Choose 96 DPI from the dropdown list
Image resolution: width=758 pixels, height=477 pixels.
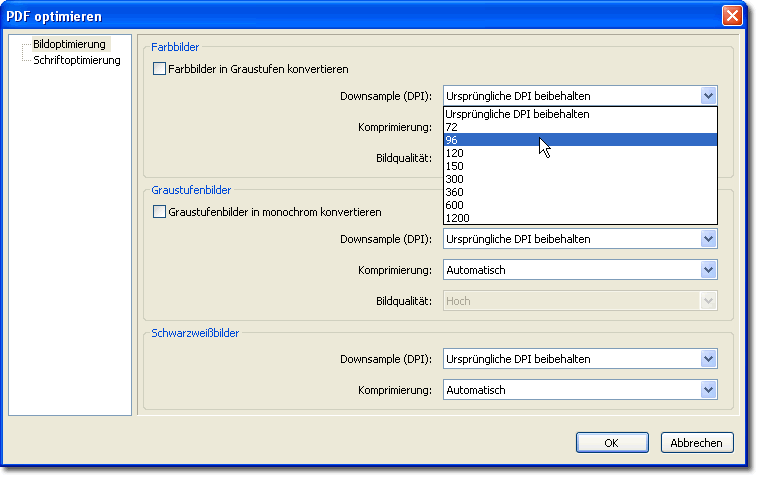(x=580, y=140)
